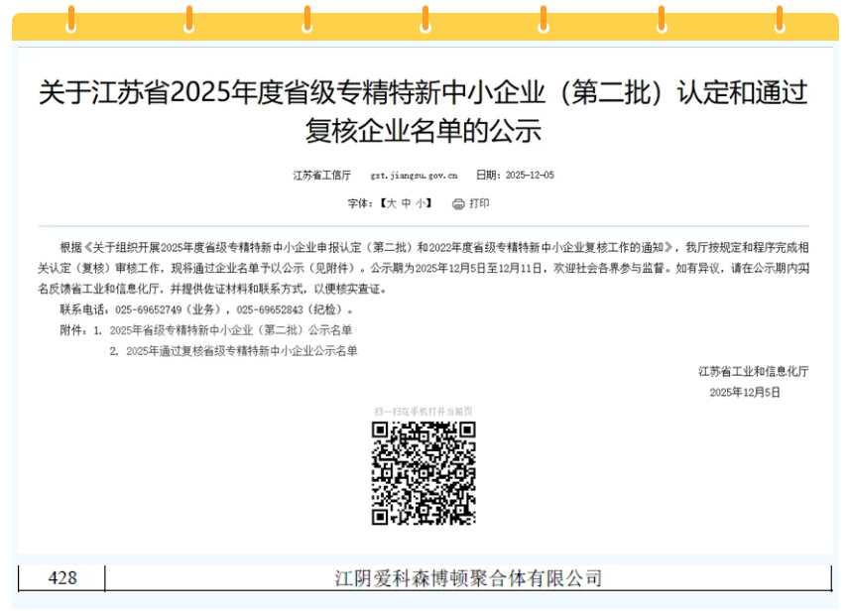Click the printer icon
Screen dimensions: 848x616
[x=458, y=204]
